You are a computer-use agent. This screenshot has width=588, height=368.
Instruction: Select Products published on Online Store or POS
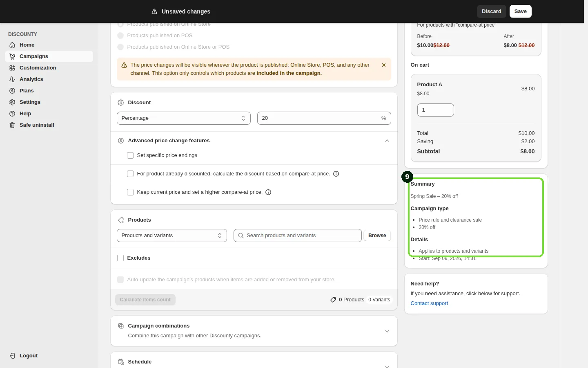tap(120, 47)
